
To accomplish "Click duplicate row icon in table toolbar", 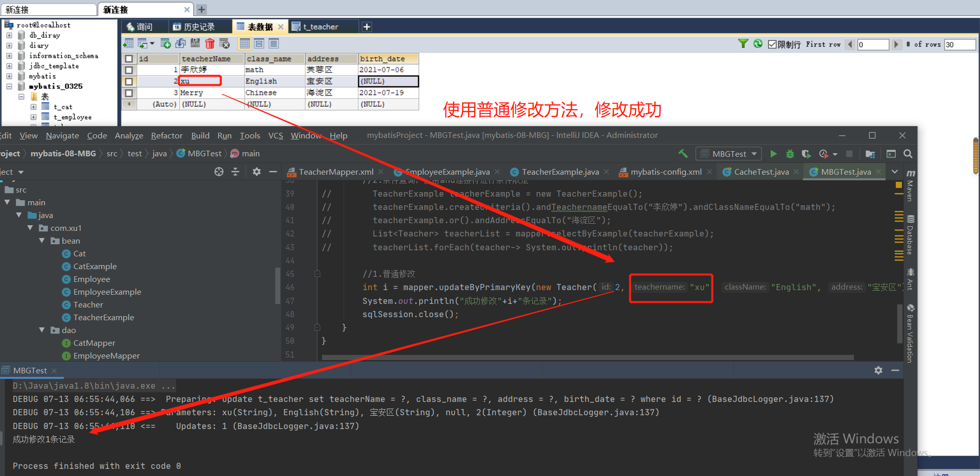I will (x=180, y=43).
